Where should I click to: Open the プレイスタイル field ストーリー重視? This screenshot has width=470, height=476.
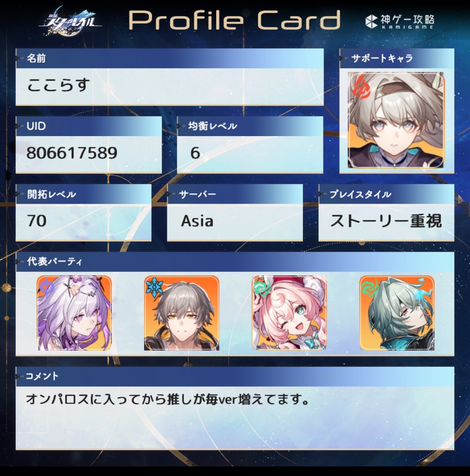coord(386,222)
